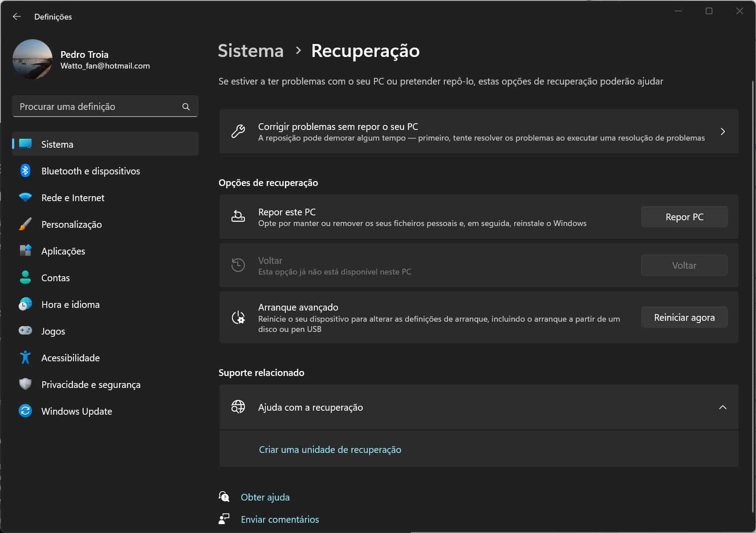Click the Bluetooth icon in sidebar
Screen dimensions: 756x533
[25, 171]
